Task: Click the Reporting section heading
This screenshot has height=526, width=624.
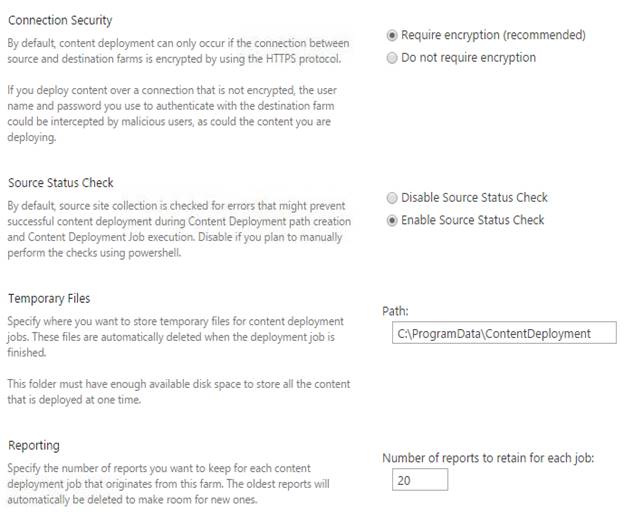Action: (34, 445)
